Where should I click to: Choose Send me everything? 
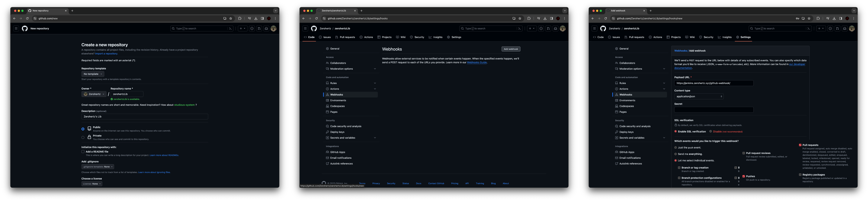pyautogui.click(x=676, y=154)
